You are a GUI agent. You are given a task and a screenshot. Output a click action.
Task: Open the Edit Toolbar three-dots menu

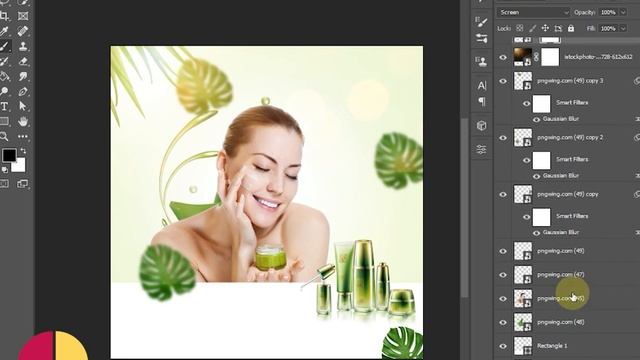tap(23, 136)
